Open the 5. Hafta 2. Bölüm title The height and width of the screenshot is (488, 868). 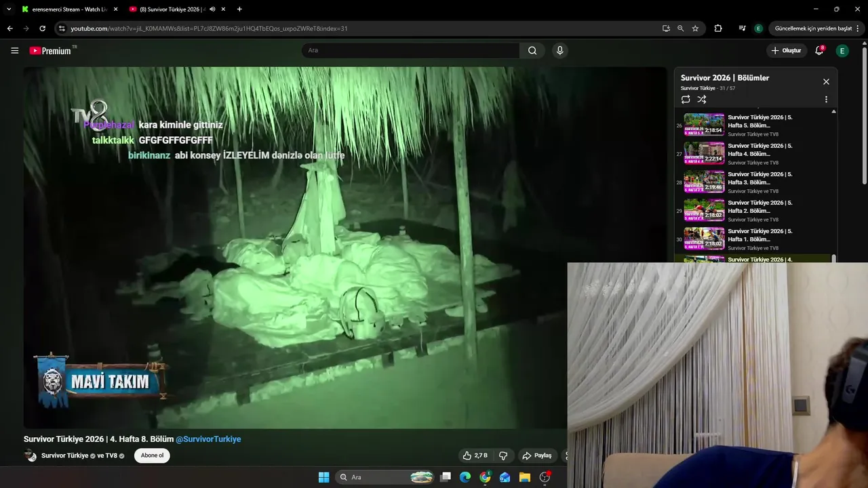[759, 207]
